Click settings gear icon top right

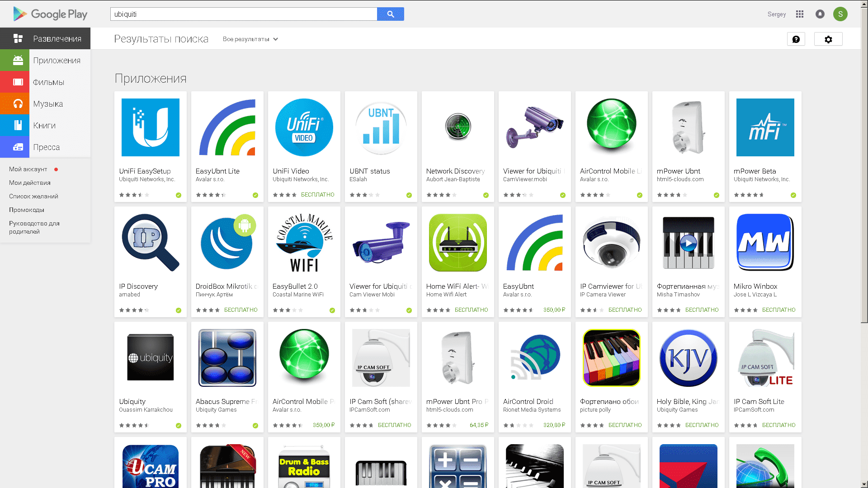pos(828,39)
